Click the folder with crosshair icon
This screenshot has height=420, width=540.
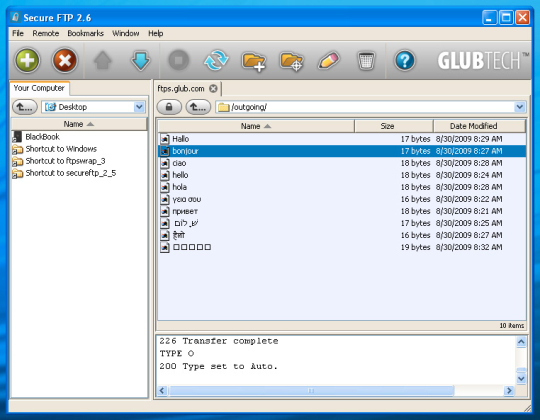[x=292, y=61]
